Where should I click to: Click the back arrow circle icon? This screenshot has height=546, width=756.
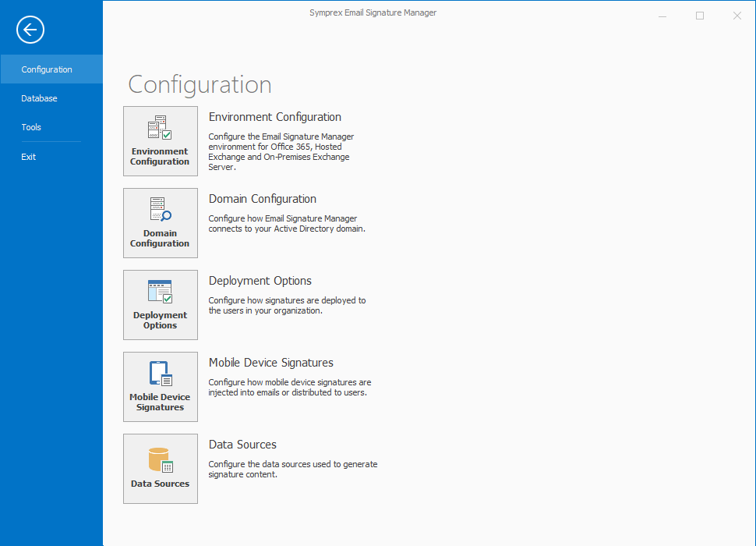[30, 30]
